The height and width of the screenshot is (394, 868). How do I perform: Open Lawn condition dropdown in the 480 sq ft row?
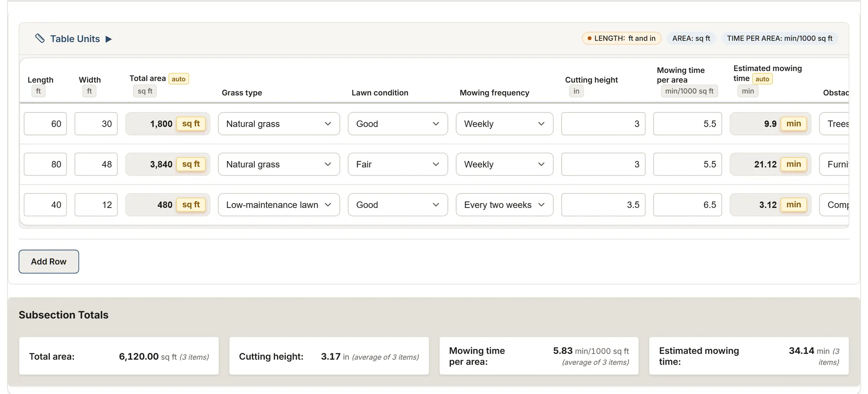[x=398, y=205]
